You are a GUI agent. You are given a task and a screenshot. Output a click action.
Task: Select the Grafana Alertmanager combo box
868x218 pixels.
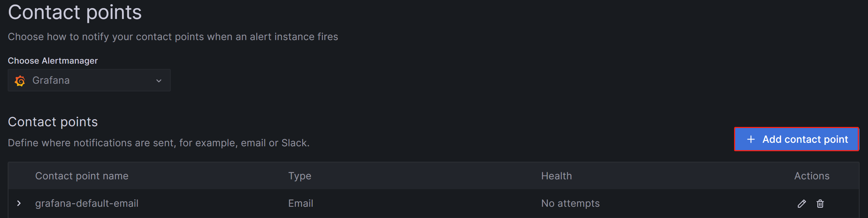[89, 80]
